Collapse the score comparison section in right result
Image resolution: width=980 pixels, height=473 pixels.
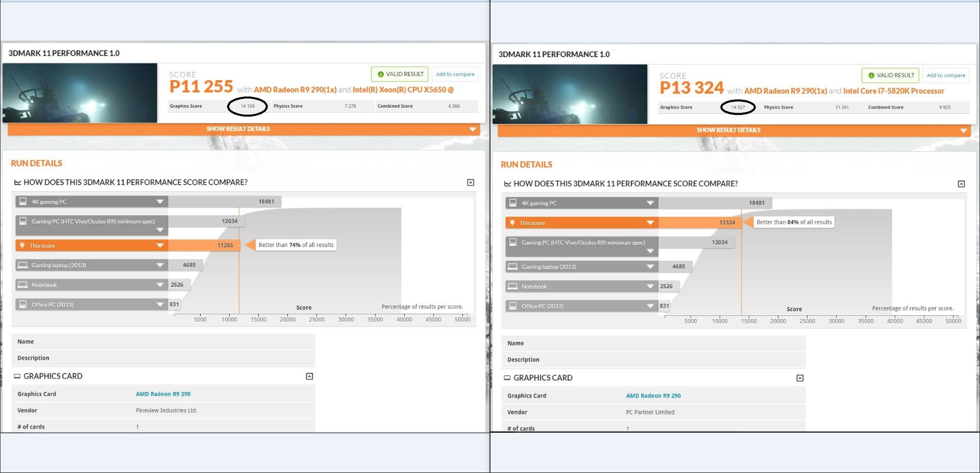pyautogui.click(x=961, y=184)
